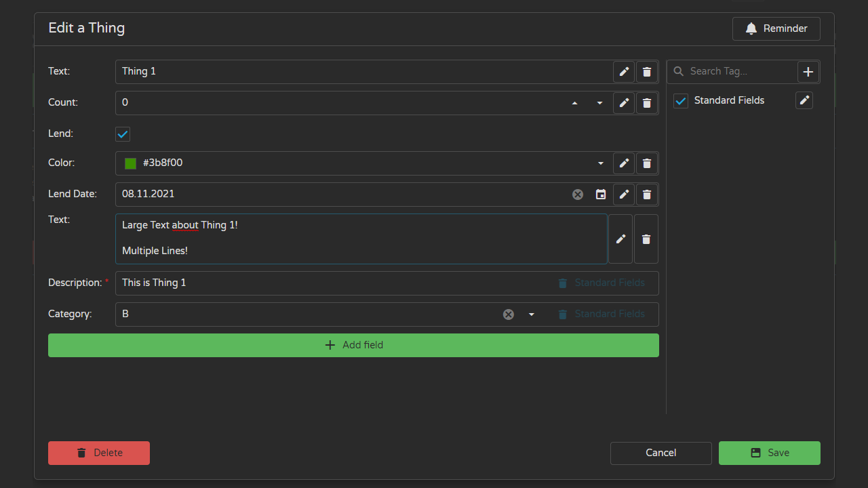Click the pencil icon on the Color row
The width and height of the screenshot is (868, 488).
[x=624, y=163]
